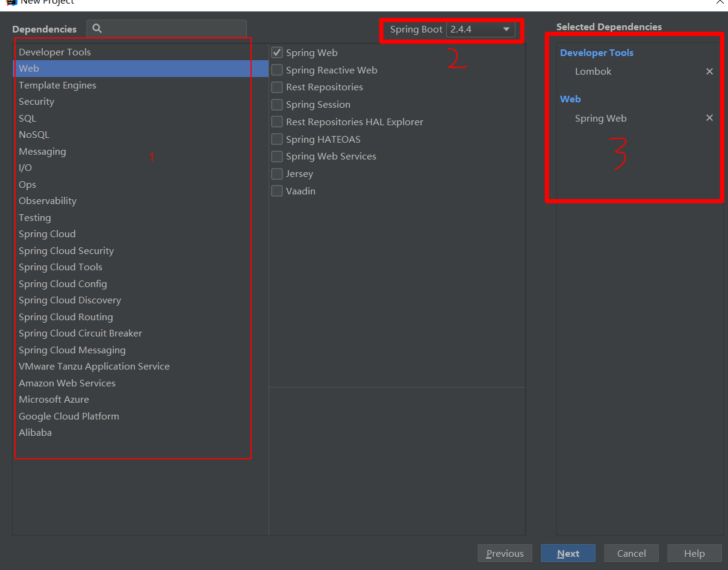The width and height of the screenshot is (728, 570).
Task: Click the Web heading in Selected Dependencies
Action: click(570, 99)
